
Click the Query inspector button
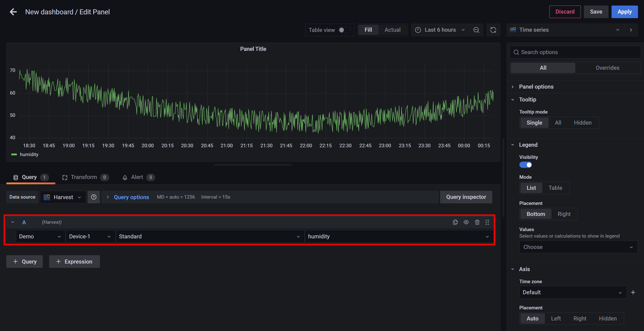coord(466,197)
